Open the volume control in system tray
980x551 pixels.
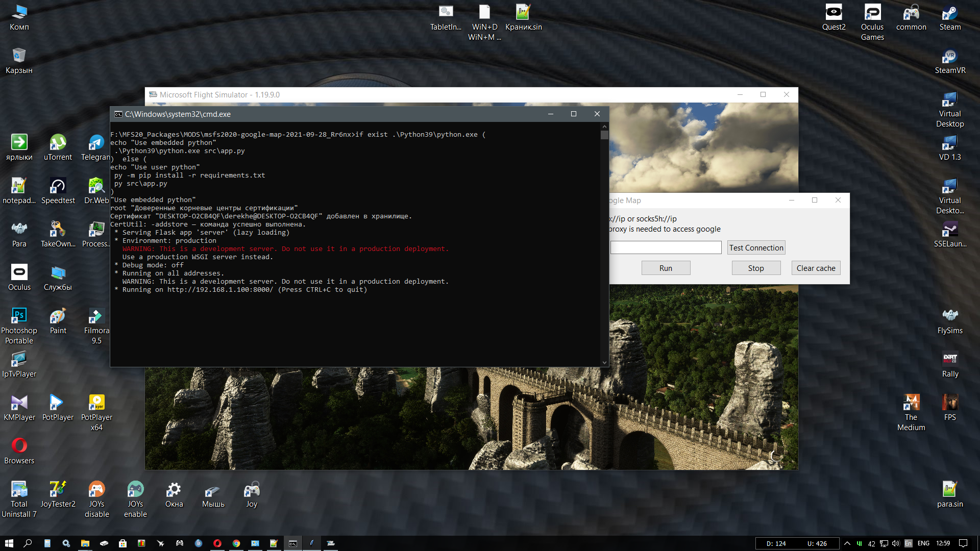coord(896,543)
